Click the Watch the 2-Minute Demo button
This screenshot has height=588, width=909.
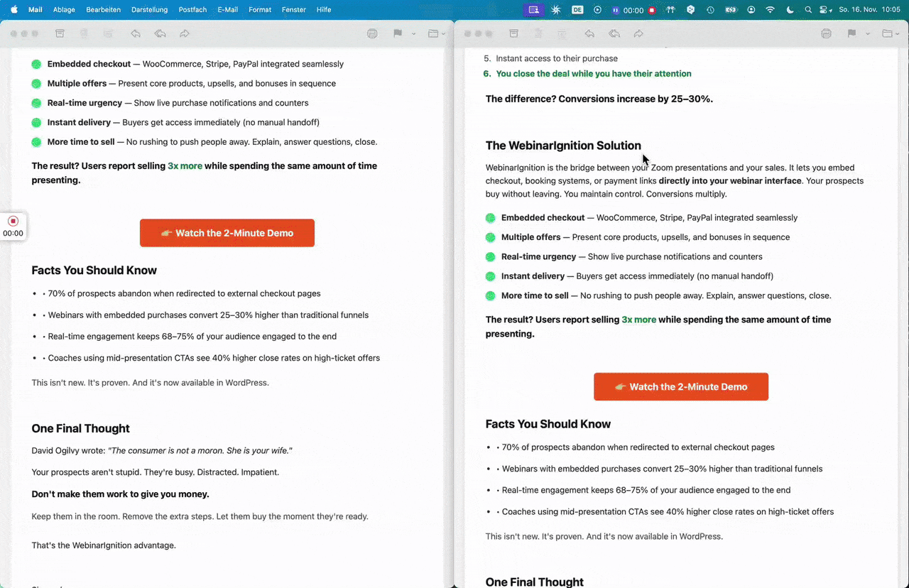tap(227, 232)
